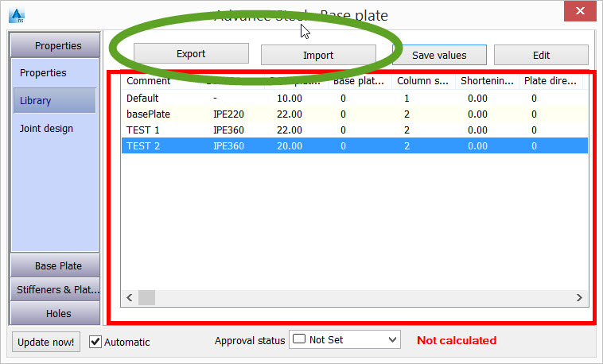Expand the Holes section
603x364 pixels.
(55, 313)
